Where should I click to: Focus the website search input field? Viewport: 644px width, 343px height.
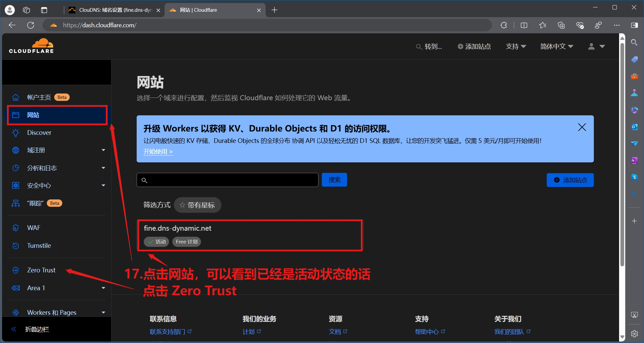[x=228, y=180]
